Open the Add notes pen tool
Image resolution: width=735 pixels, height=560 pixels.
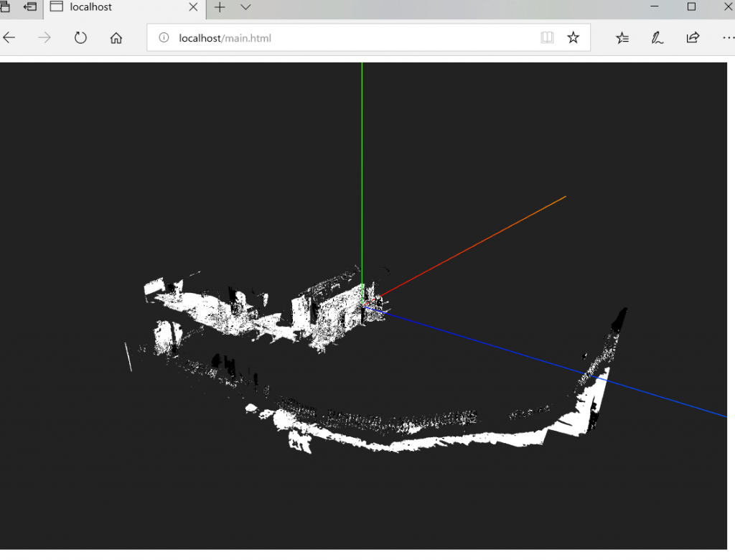[x=657, y=38]
